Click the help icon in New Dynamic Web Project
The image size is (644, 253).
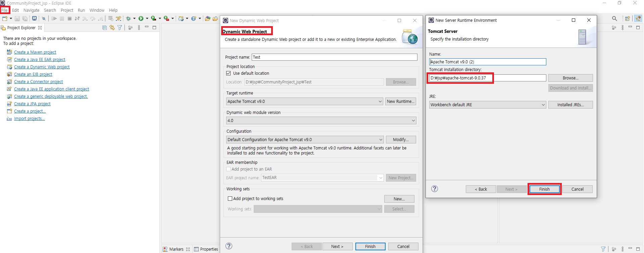click(229, 246)
